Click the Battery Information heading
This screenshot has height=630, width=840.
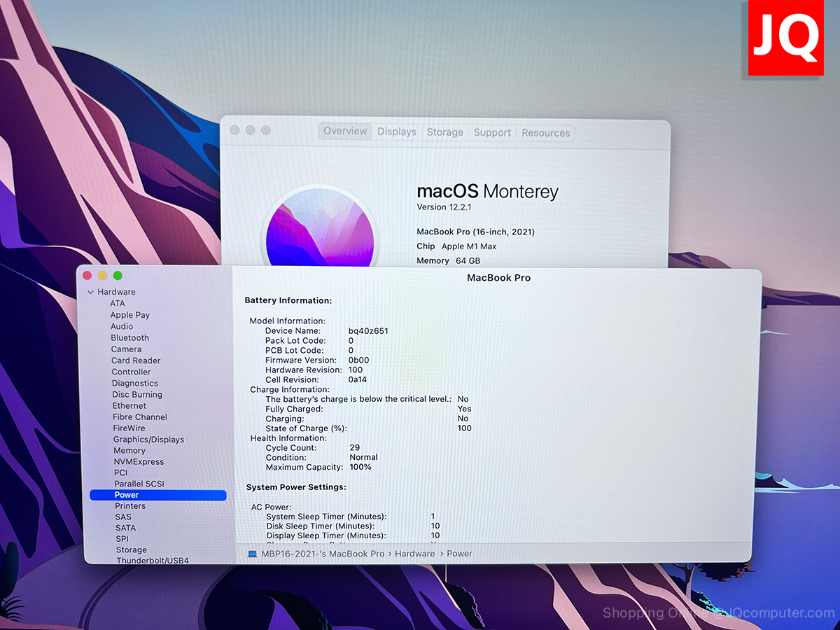[x=288, y=300]
